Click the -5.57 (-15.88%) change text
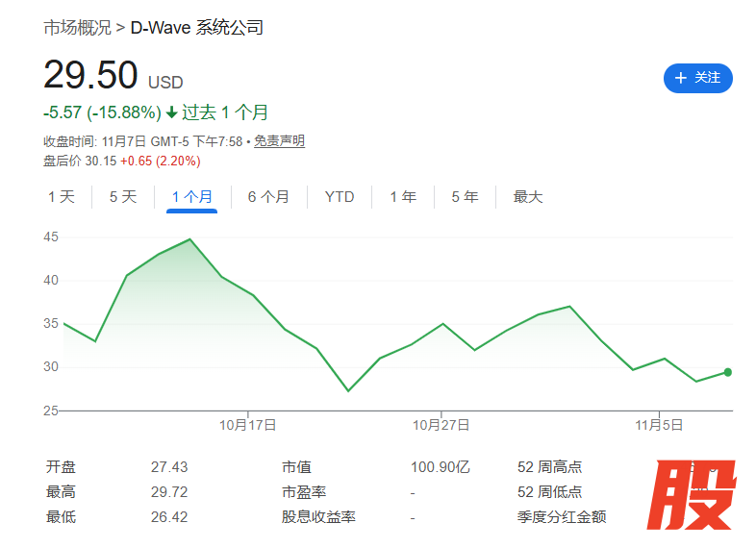Screen dimensions: 756x548 pyautogui.click(x=102, y=112)
